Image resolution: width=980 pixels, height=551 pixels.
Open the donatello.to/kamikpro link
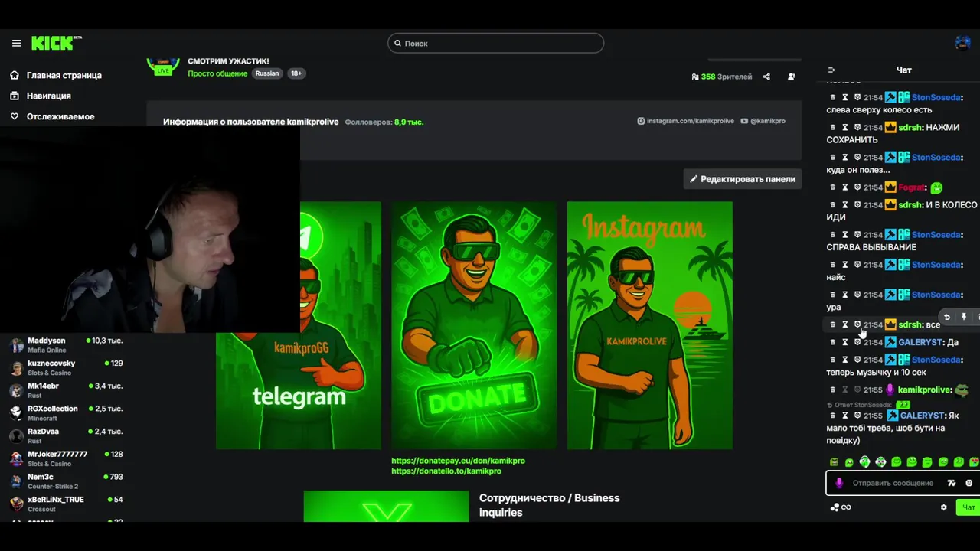pos(446,471)
